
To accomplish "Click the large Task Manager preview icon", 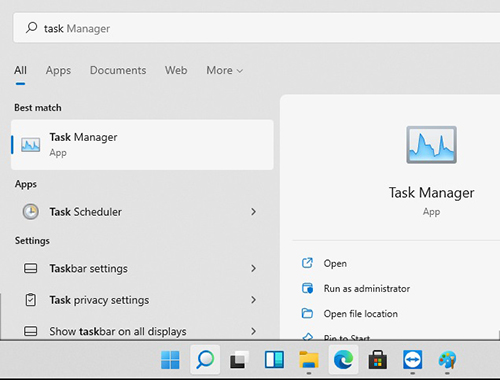I will 431,145.
